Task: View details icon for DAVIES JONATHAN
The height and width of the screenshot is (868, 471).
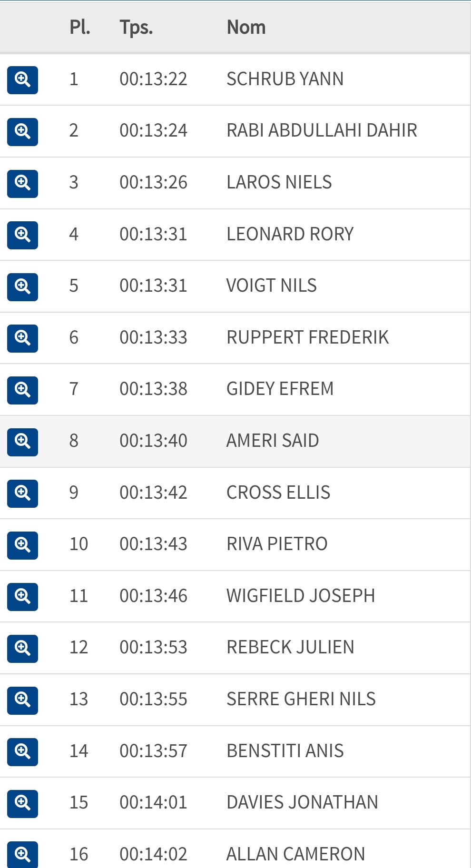Action: pos(22,804)
